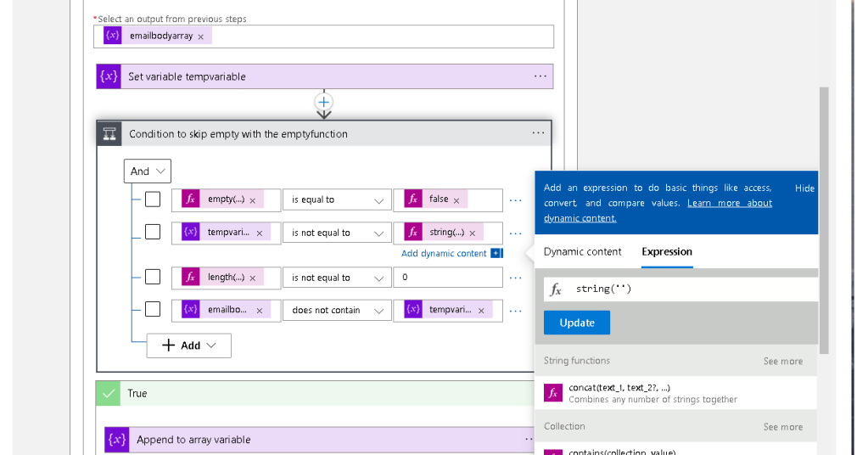Open the 'does not contain' operator dropdown
The image size is (868, 455).
[337, 310]
